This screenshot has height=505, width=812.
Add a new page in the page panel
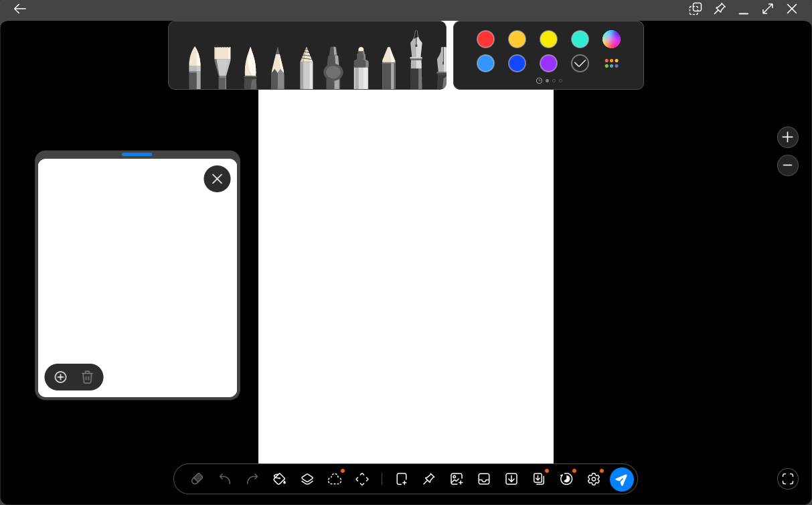pos(60,377)
